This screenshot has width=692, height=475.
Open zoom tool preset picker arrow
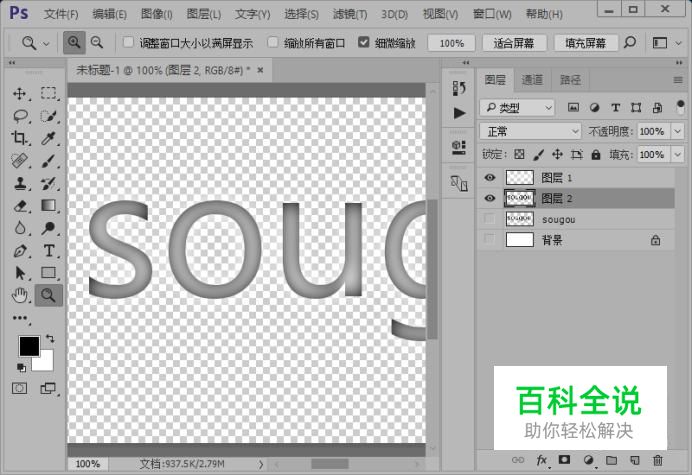point(46,43)
